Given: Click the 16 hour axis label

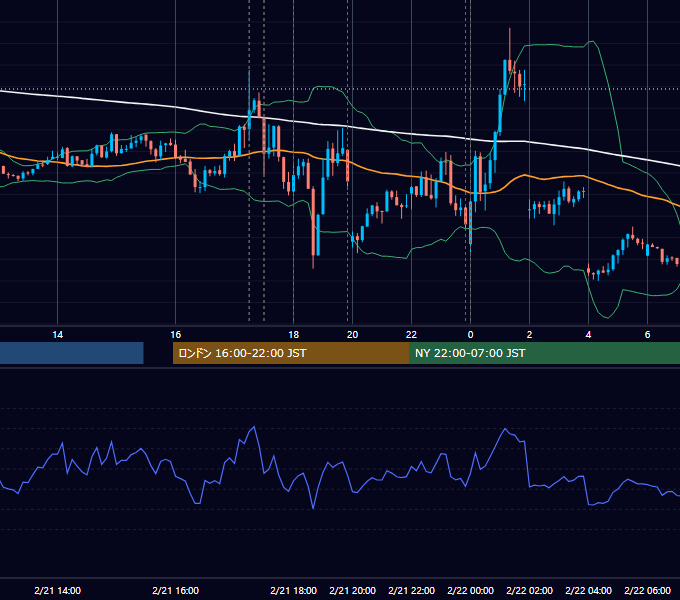Looking at the screenshot, I should (x=175, y=335).
